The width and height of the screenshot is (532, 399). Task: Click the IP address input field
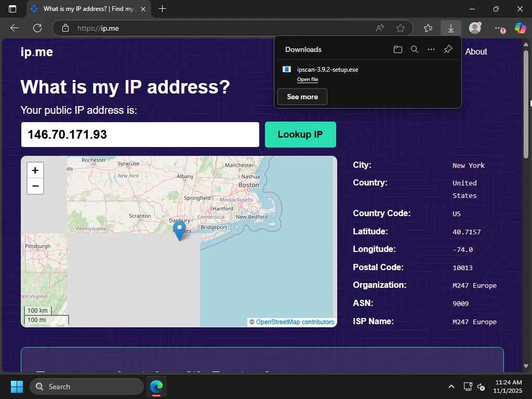(x=140, y=135)
